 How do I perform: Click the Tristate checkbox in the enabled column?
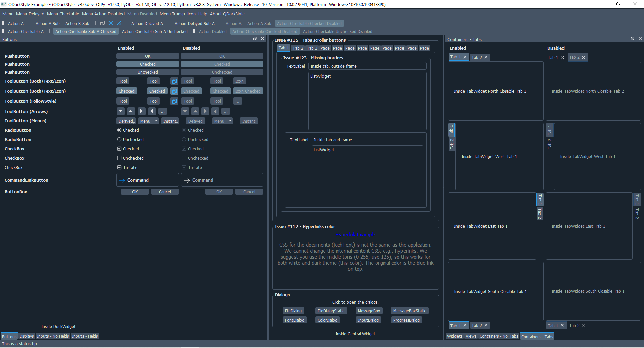(x=119, y=167)
